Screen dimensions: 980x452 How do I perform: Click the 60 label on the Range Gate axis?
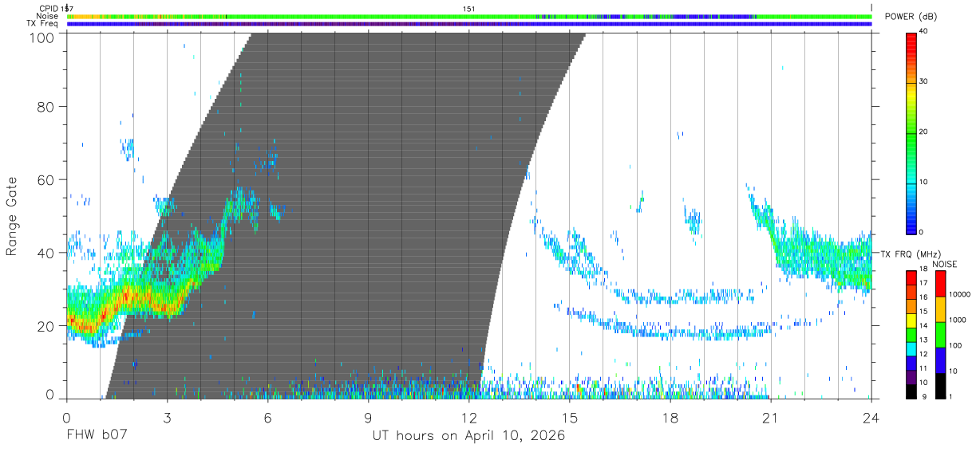[x=46, y=179]
